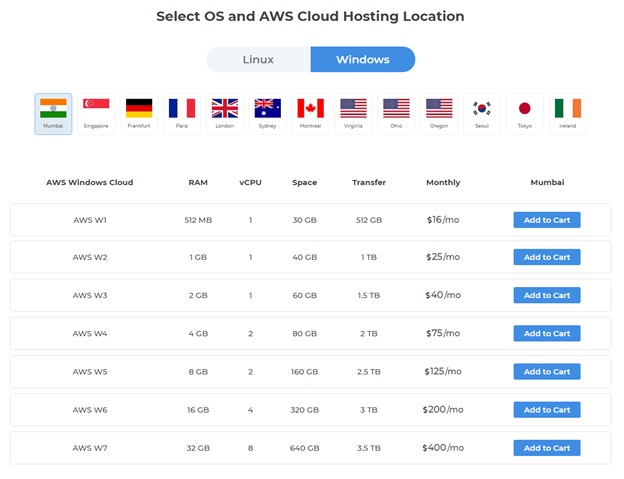The height and width of the screenshot is (479, 624).
Task: Add AWS W1 plan to cart
Action: pos(547,220)
